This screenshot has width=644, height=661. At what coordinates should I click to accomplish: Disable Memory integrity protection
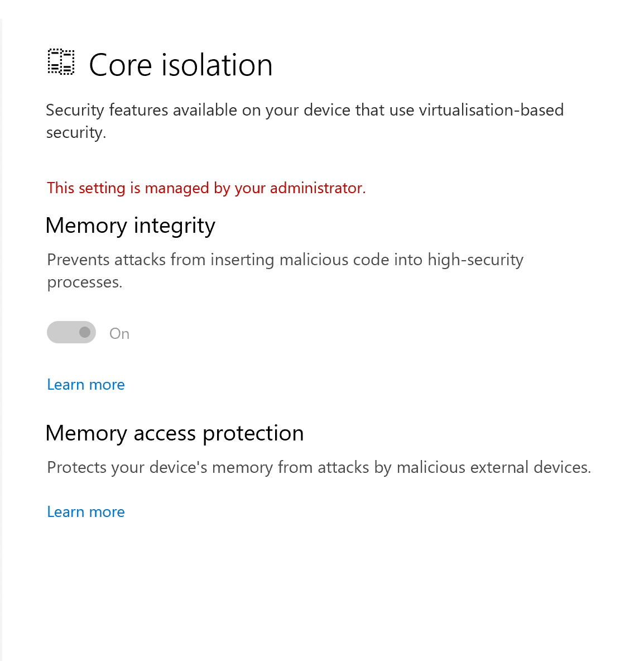coord(71,332)
